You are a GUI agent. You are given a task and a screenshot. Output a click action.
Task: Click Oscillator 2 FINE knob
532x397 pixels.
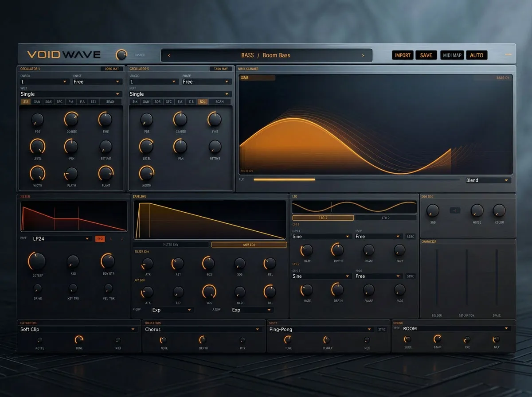(215, 119)
